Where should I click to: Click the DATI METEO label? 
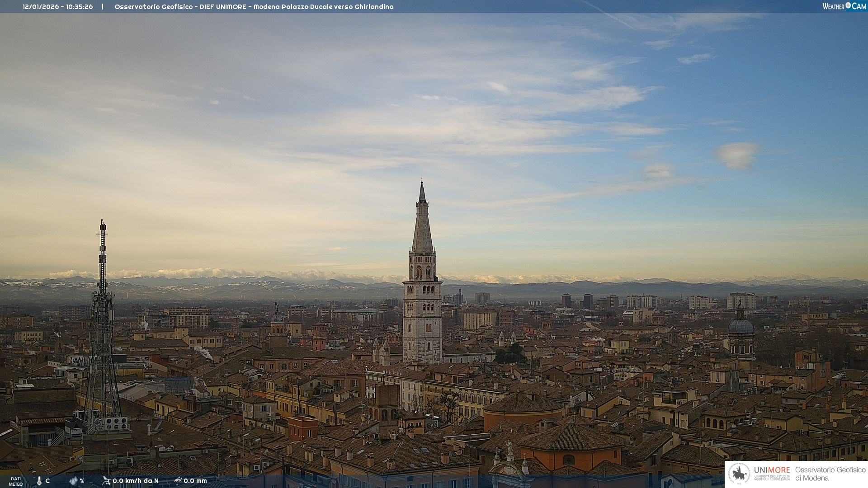pyautogui.click(x=16, y=481)
